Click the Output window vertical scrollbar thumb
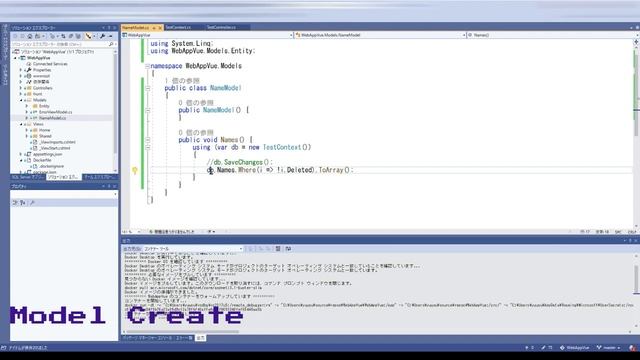Viewport: 640px width, 360px height. tap(636, 280)
